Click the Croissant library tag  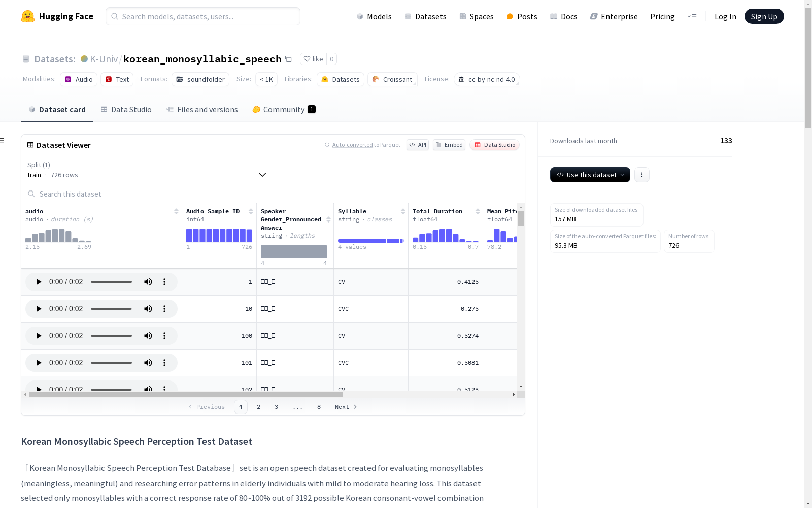pos(392,79)
